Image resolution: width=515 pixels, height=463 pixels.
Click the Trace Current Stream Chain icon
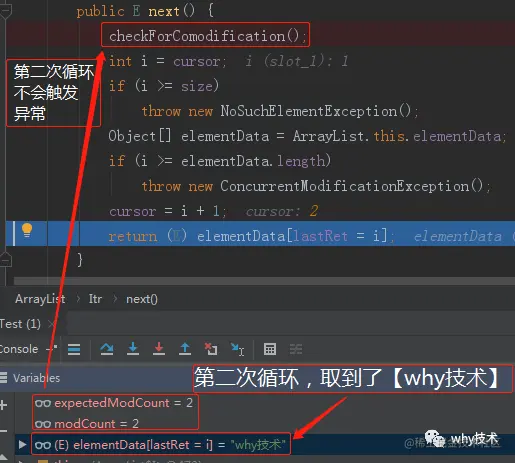[x=296, y=349]
